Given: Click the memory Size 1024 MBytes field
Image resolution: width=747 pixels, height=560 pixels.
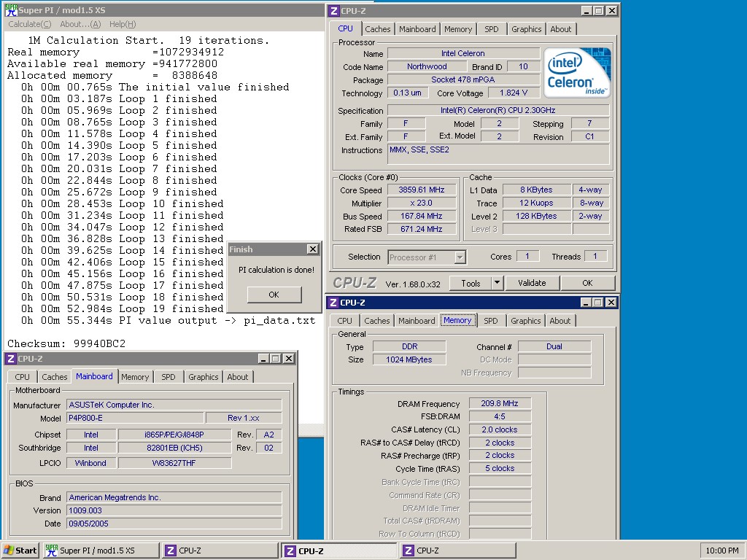Looking at the screenshot, I should (x=409, y=359).
